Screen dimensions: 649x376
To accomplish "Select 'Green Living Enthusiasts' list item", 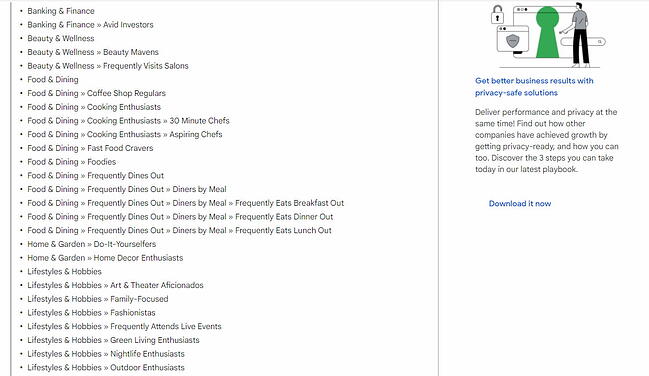I will point(113,340).
